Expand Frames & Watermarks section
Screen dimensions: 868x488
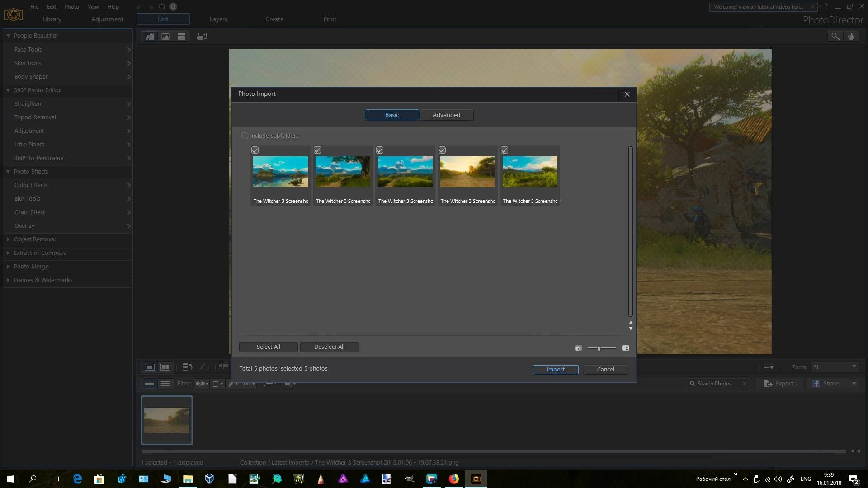tap(8, 280)
